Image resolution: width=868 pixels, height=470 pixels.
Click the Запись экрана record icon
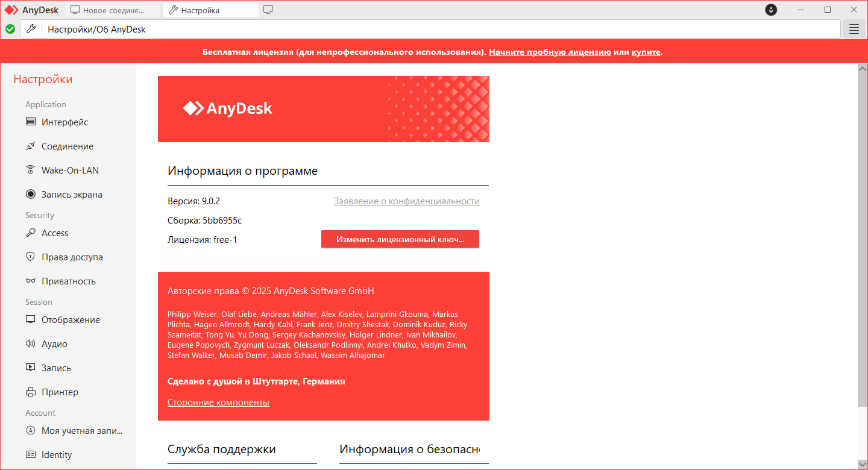click(31, 195)
